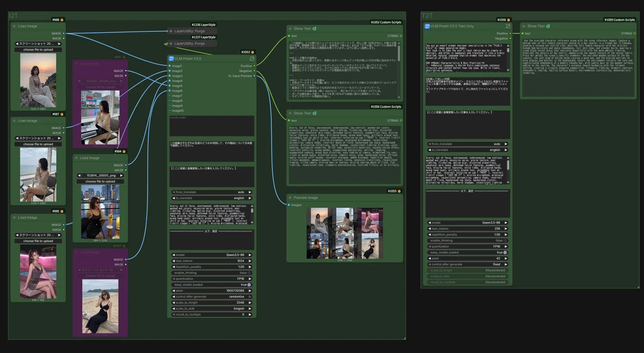Click the expand icon on VLM Promt V3.5 node
The image size is (644, 353).
pyautogui.click(x=252, y=58)
